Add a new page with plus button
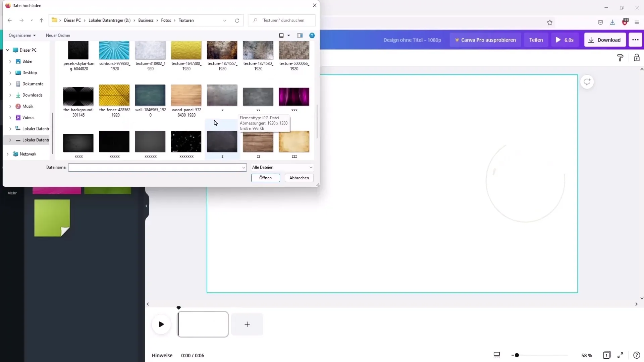644x362 pixels. 247,324
